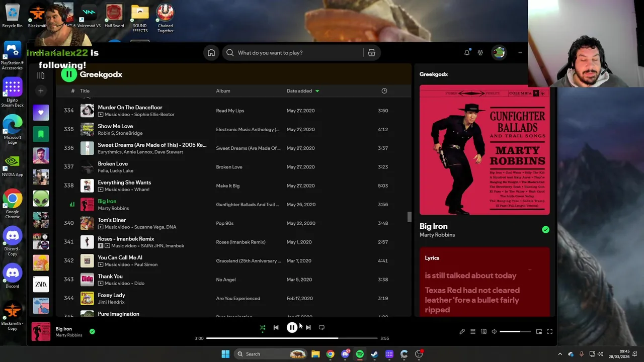Click the Dido album cover thumbnail
Viewport: 644px width, 362px height.
(87, 280)
